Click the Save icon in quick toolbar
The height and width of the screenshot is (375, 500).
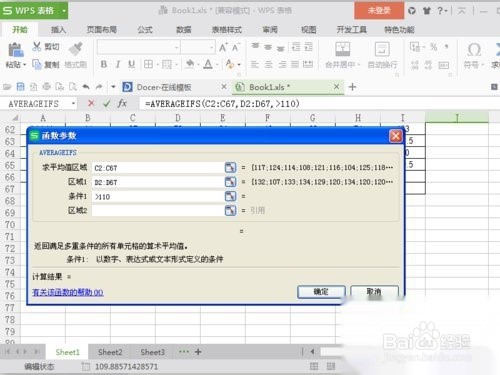pyautogui.click(x=20, y=87)
